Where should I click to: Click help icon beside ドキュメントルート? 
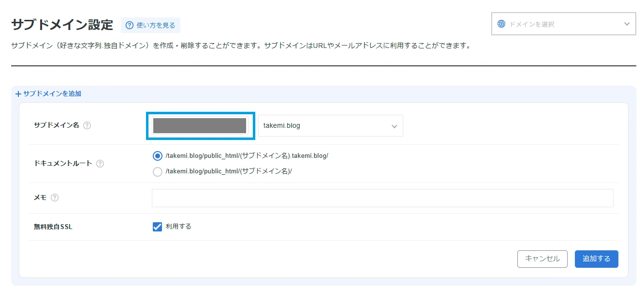[x=100, y=164]
